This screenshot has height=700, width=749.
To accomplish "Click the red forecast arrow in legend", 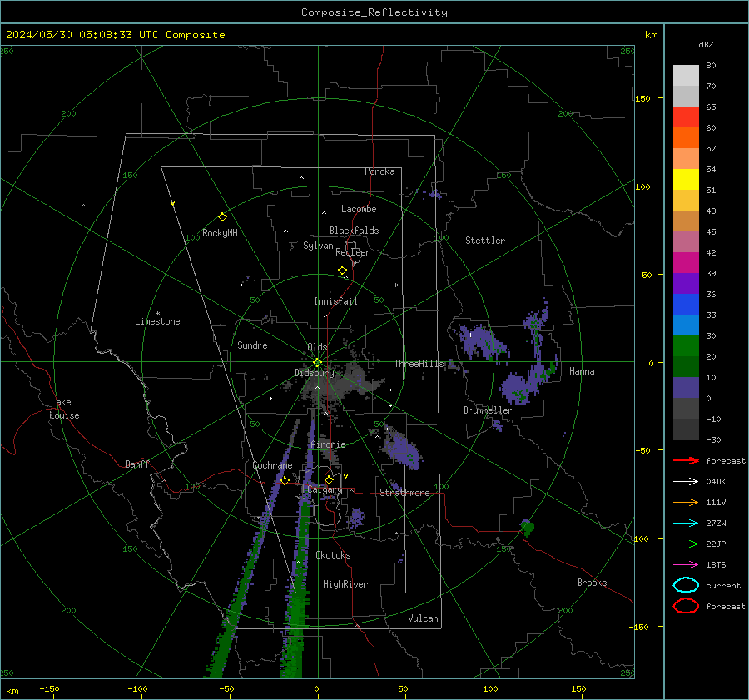I will click(x=686, y=460).
